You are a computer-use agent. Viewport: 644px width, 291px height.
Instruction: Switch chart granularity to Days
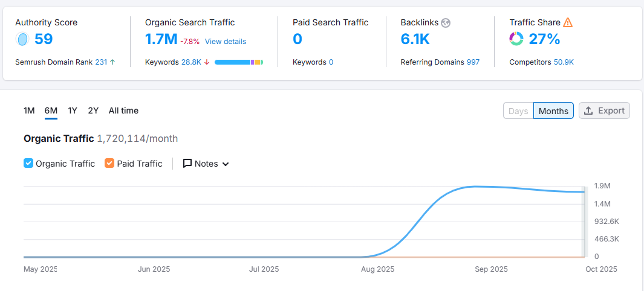click(518, 111)
